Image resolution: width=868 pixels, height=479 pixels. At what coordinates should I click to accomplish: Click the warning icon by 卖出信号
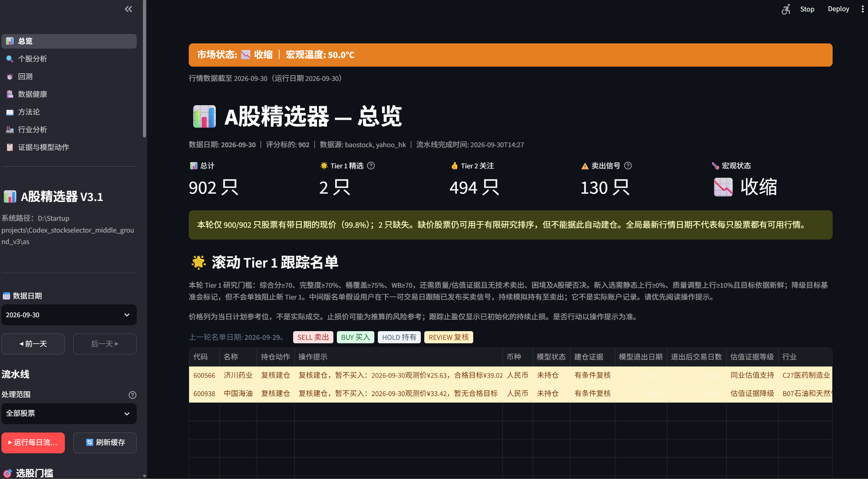pyautogui.click(x=585, y=166)
